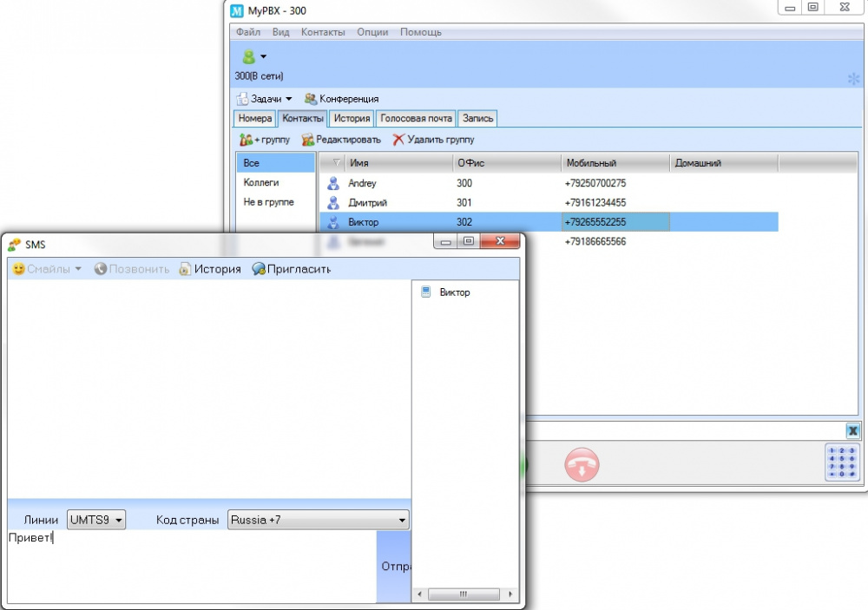This screenshot has height=610, width=868.
Task: Click the SMS recipients horizontal scrollbar
Action: pyautogui.click(x=464, y=594)
